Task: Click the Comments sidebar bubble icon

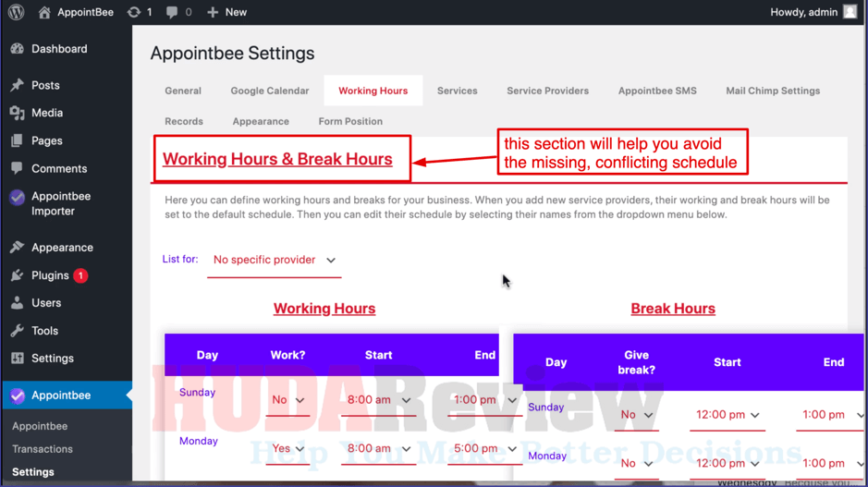Action: click(18, 168)
